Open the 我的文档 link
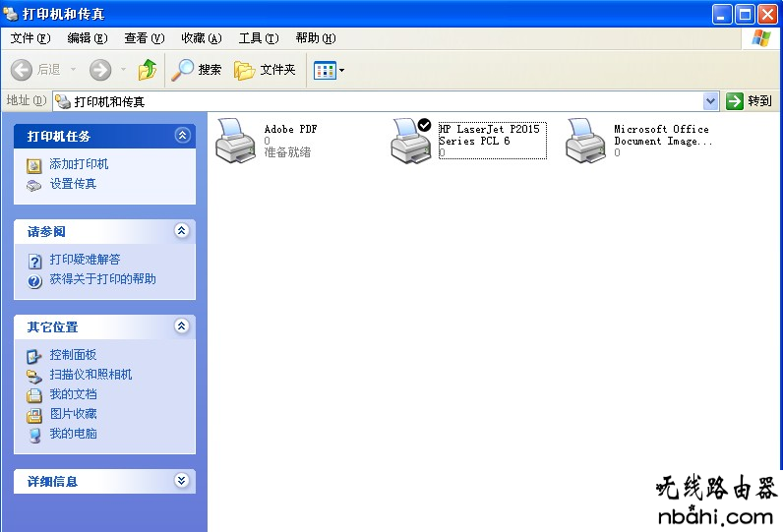The width and height of the screenshot is (783, 532). click(73, 394)
